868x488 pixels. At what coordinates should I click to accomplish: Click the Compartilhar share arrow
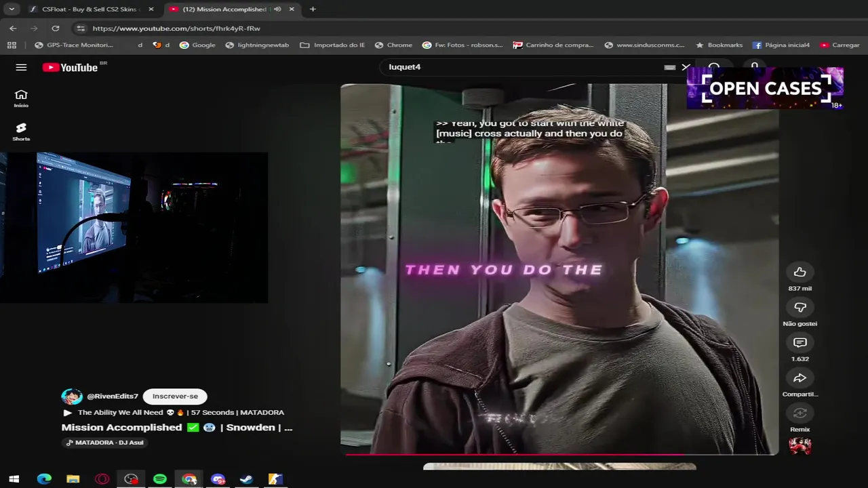click(800, 378)
